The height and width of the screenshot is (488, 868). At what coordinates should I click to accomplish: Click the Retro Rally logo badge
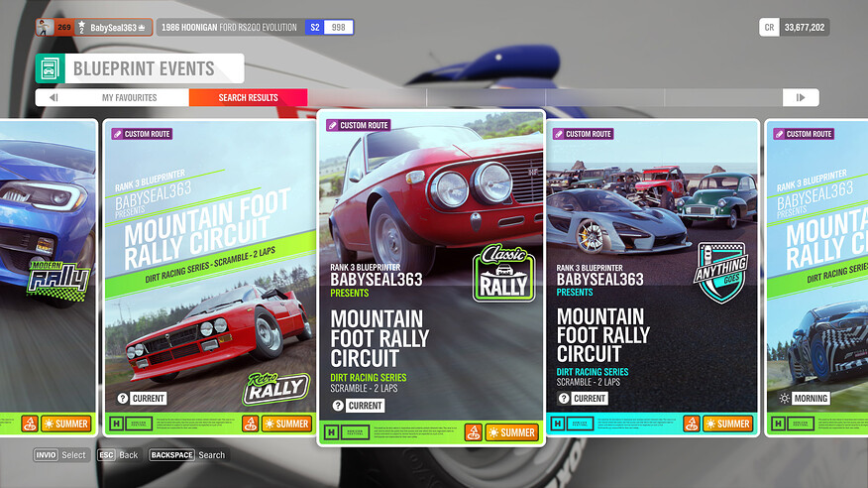point(276,388)
